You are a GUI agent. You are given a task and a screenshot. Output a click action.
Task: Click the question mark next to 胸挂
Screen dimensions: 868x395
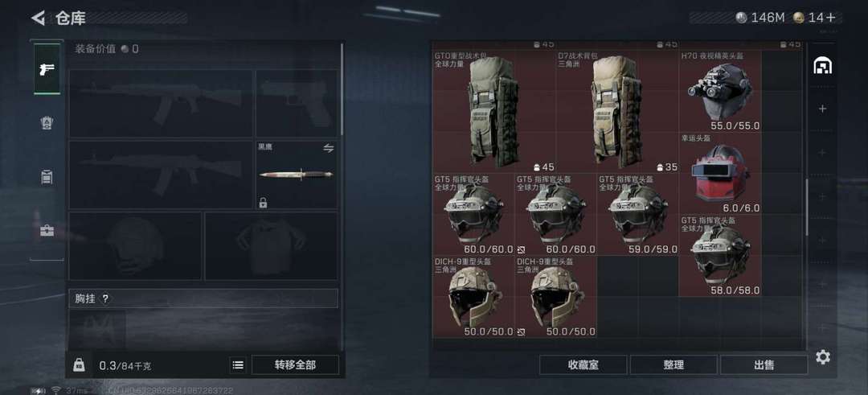(105, 298)
